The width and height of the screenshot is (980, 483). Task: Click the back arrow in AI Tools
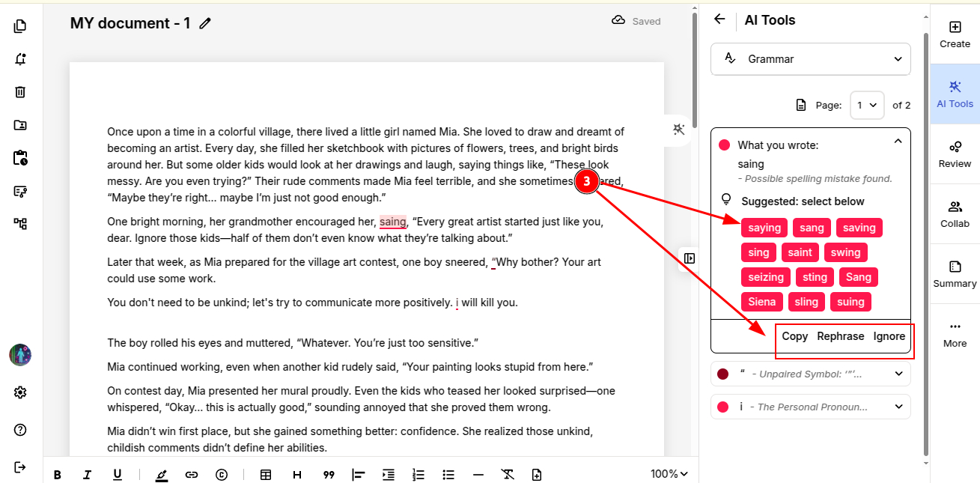pos(719,19)
